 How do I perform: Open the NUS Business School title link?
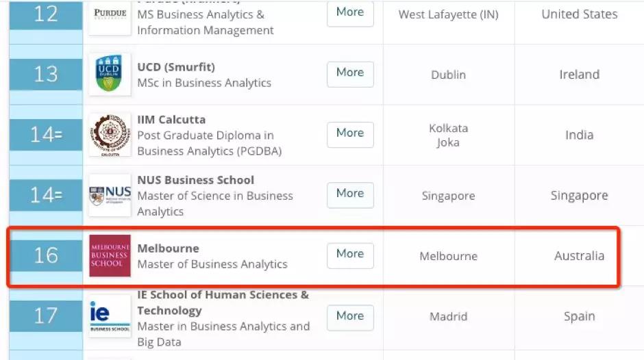195,180
